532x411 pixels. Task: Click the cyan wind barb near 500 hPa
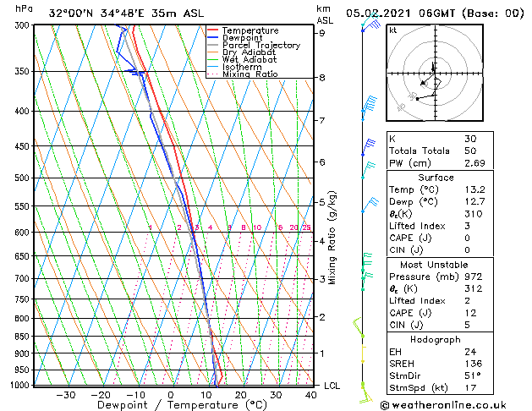[x=368, y=170]
